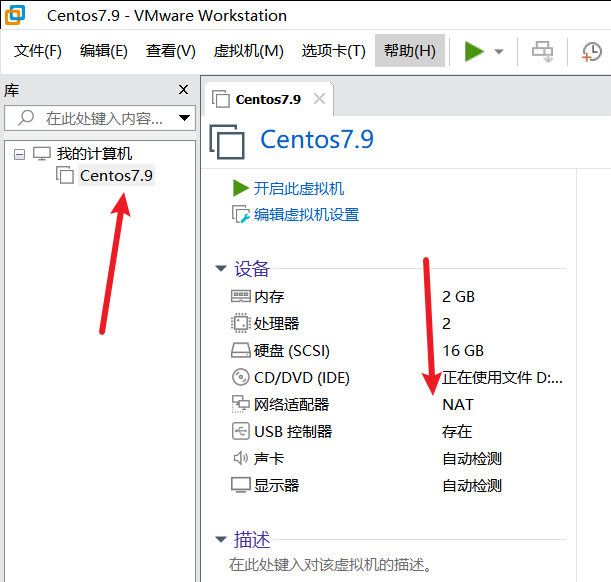Click the Centos7.9 blue heading text
611x582 pixels.
click(317, 139)
